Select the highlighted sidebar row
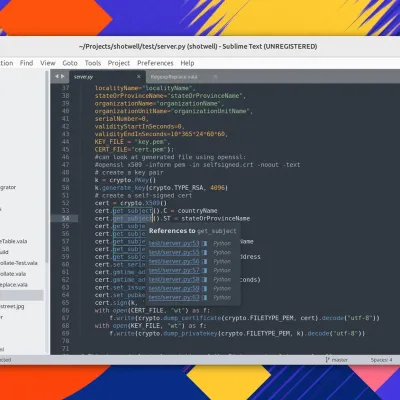The width and height of the screenshot is (400, 400). point(22,295)
